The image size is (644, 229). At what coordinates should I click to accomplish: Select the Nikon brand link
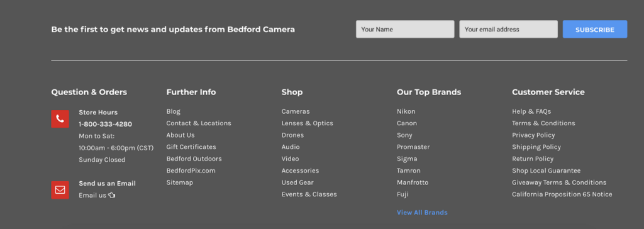(x=406, y=111)
